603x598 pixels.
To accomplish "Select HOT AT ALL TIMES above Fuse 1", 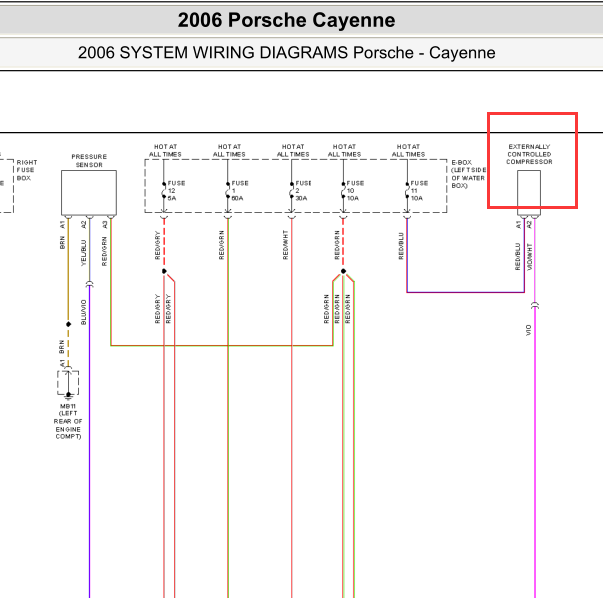I will pyautogui.click(x=229, y=150).
